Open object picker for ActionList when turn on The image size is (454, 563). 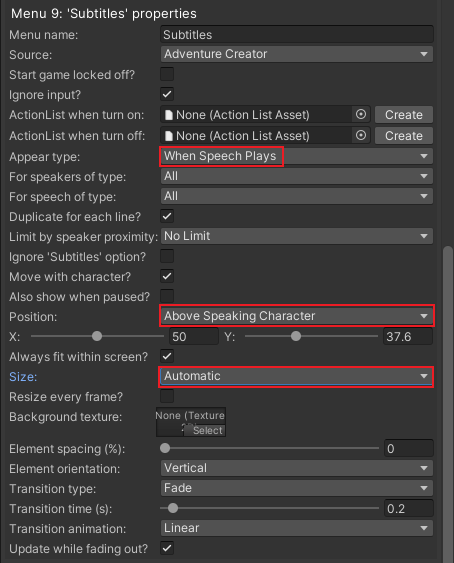pyautogui.click(x=361, y=115)
